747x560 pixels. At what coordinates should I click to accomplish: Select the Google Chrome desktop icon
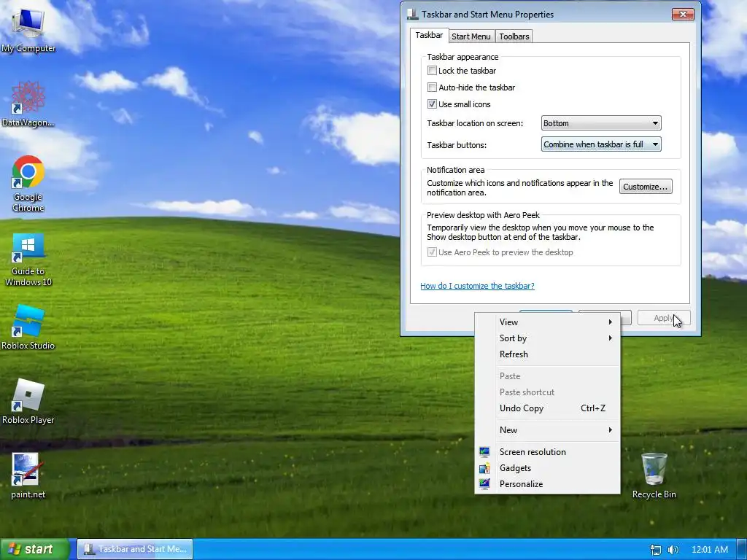point(28,183)
